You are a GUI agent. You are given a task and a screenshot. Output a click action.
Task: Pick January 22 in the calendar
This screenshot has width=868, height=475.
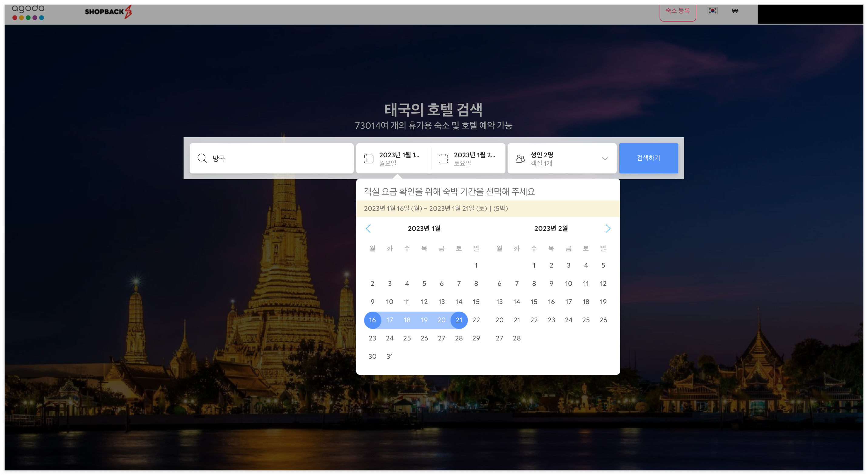pos(476,320)
